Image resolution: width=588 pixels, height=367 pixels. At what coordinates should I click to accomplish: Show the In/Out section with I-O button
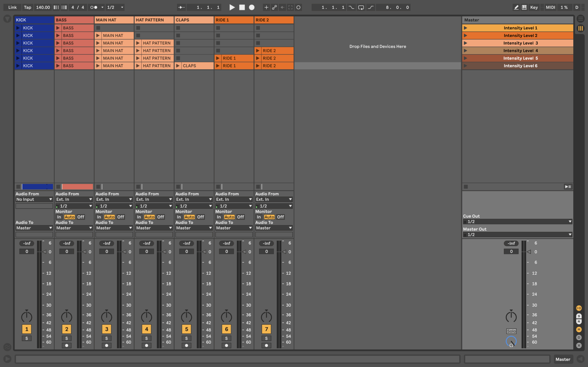579,308
